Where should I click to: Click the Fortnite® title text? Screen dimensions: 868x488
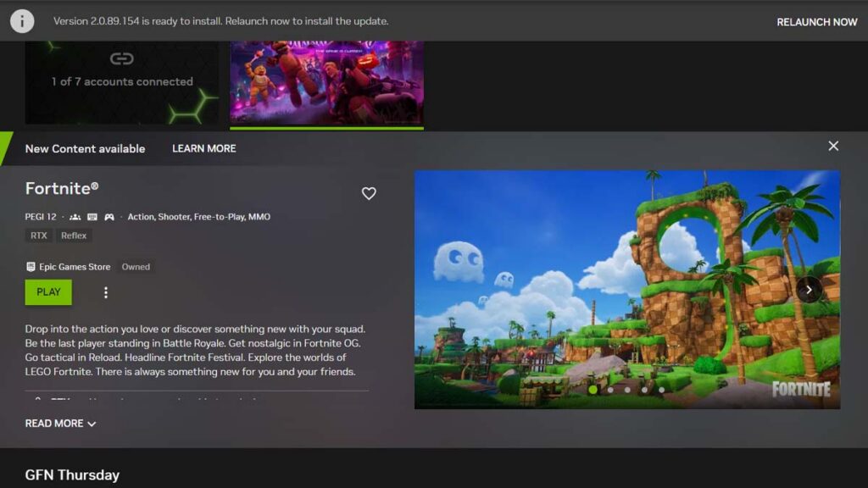61,189
